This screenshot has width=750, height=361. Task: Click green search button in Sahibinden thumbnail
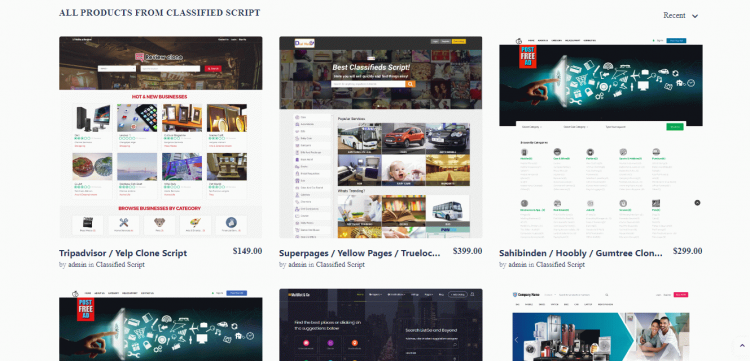tap(675, 127)
